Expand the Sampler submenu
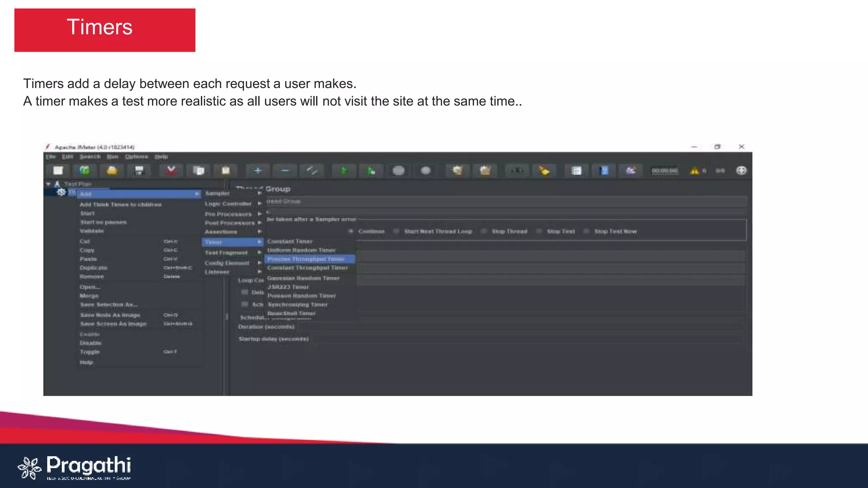 (233, 193)
